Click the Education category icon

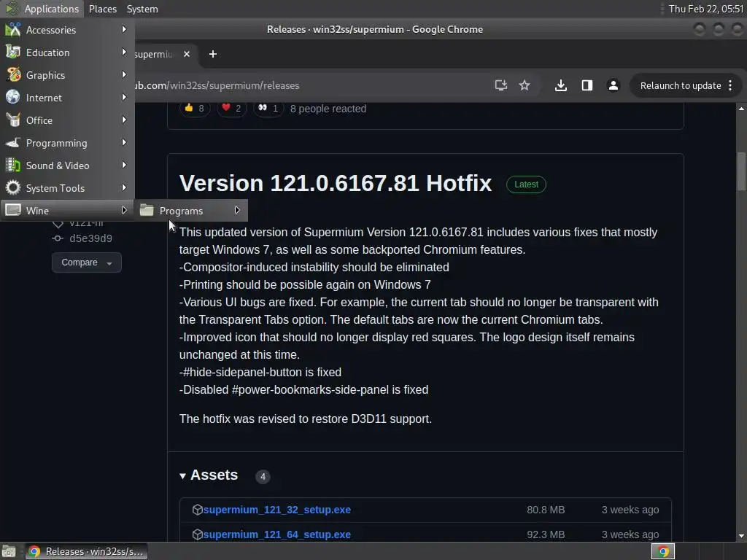pos(13,52)
